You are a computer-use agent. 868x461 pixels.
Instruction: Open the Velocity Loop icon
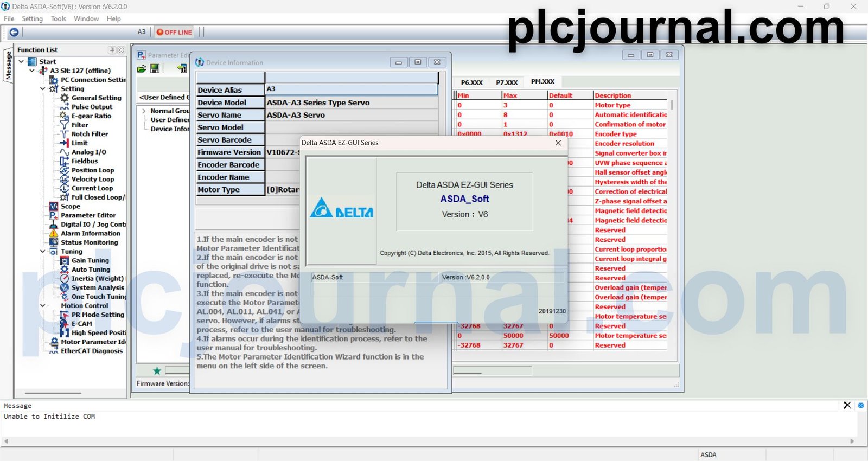pyautogui.click(x=65, y=180)
